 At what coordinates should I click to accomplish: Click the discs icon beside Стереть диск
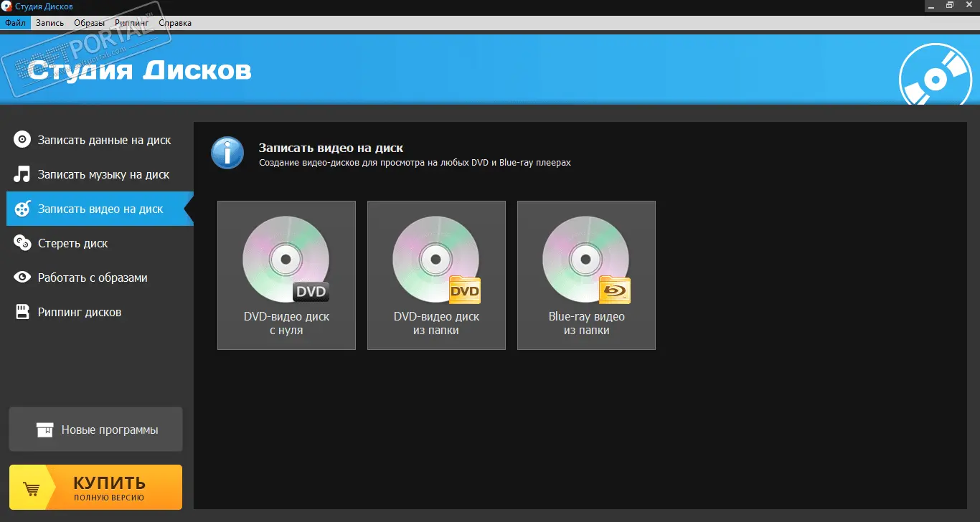[22, 243]
